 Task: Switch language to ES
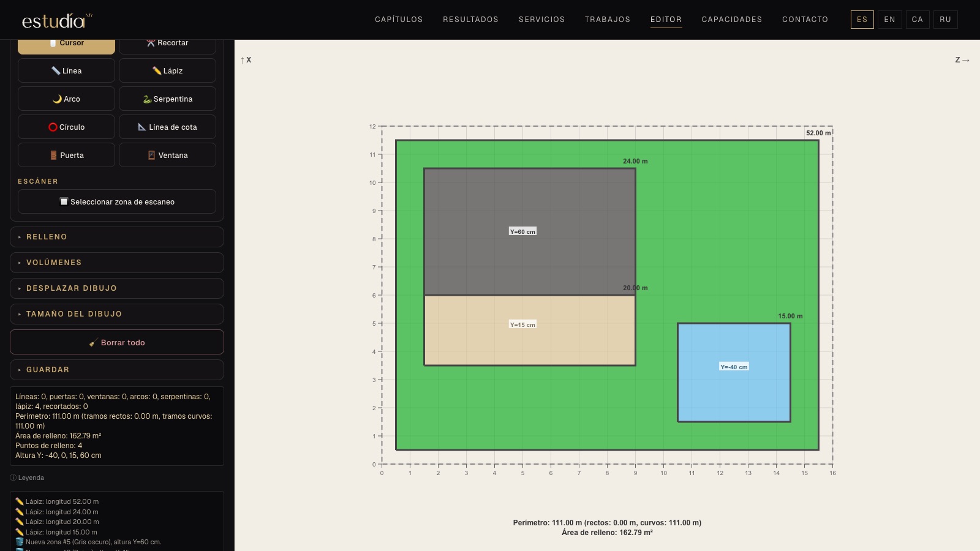(862, 20)
